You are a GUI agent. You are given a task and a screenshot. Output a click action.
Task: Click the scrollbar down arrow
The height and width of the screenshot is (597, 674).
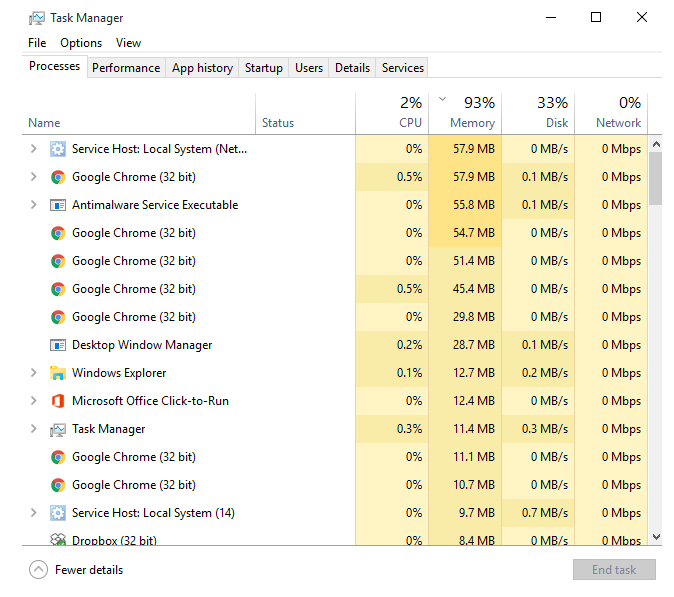point(656,536)
